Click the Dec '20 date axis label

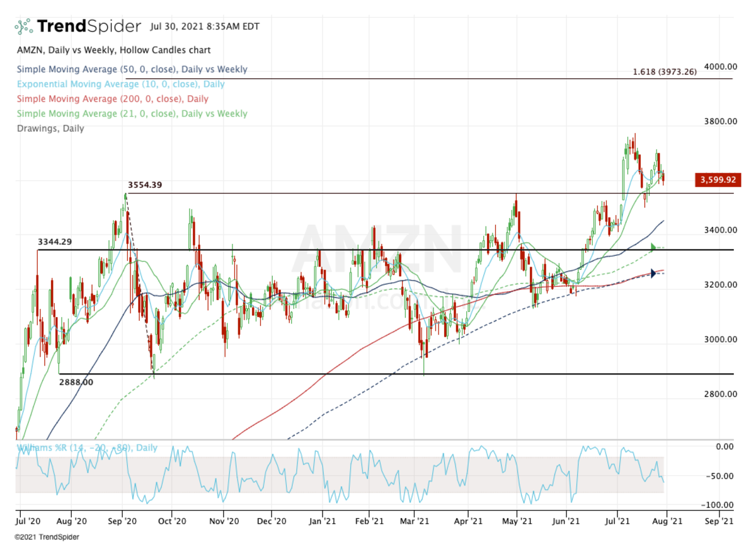272,521
